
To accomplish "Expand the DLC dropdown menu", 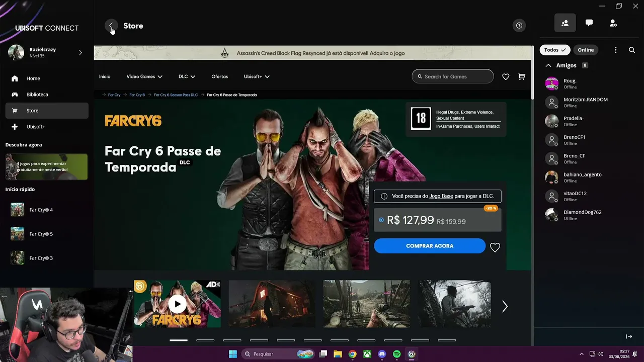I will click(187, 76).
